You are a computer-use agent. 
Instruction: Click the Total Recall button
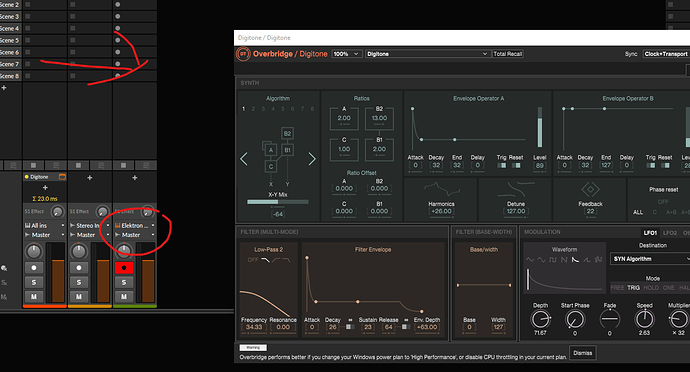[x=508, y=54]
